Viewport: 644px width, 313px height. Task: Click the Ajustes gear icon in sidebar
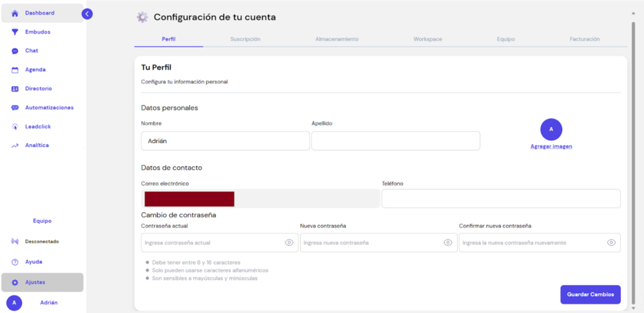(x=15, y=282)
